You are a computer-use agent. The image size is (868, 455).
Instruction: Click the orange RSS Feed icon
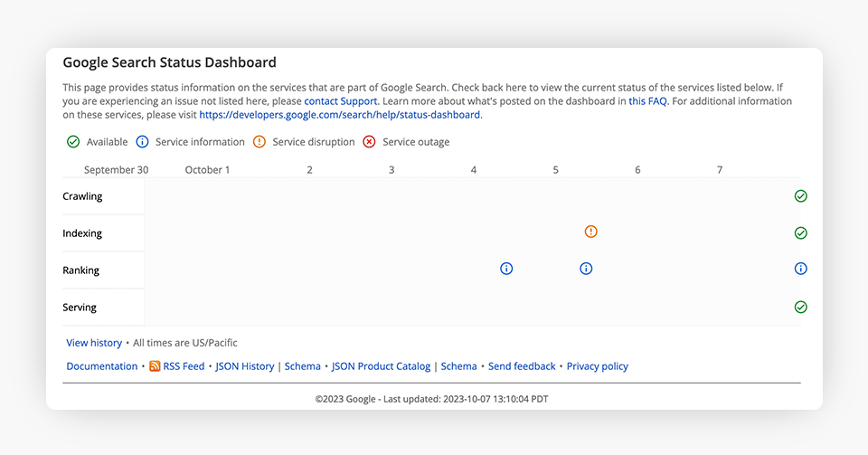[155, 366]
